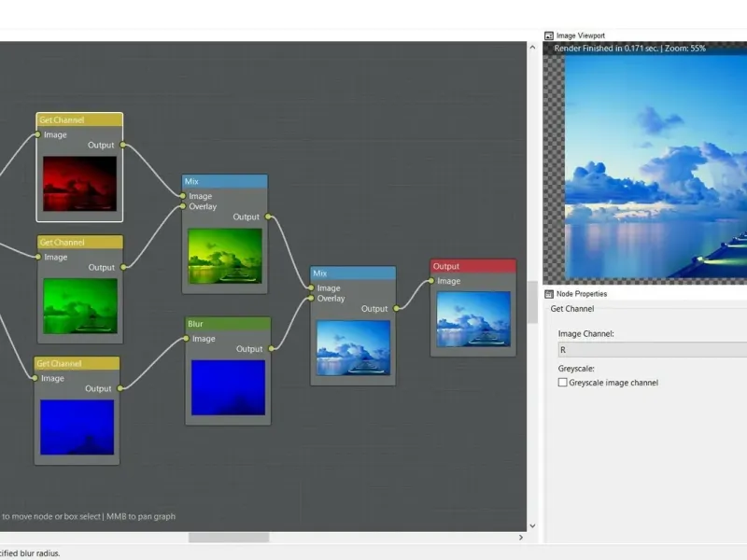Enable the Greyscale image channel checkbox
747x560 pixels.
click(562, 383)
